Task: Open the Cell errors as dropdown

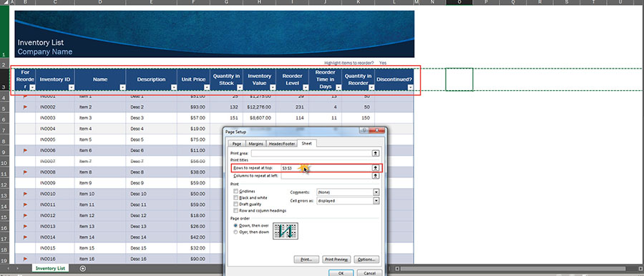Action: pyautogui.click(x=376, y=201)
